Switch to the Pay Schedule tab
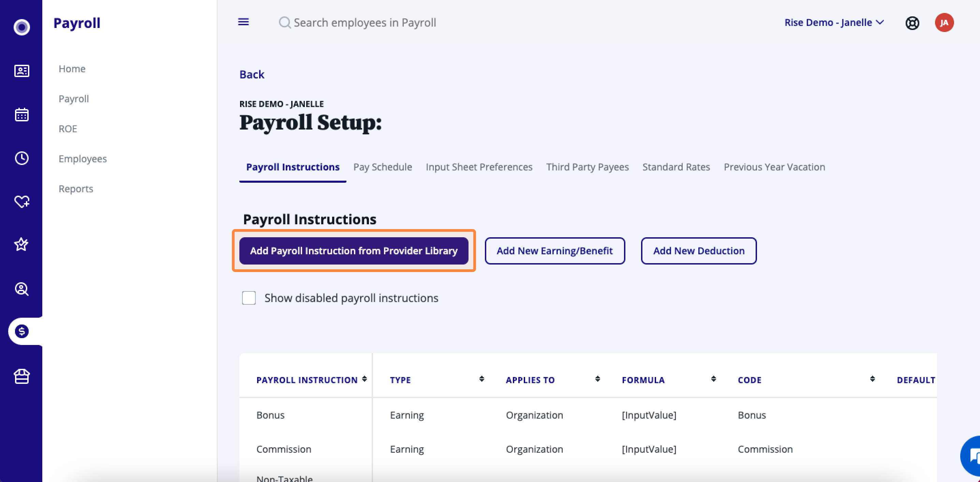The width and height of the screenshot is (980, 482). point(382,167)
